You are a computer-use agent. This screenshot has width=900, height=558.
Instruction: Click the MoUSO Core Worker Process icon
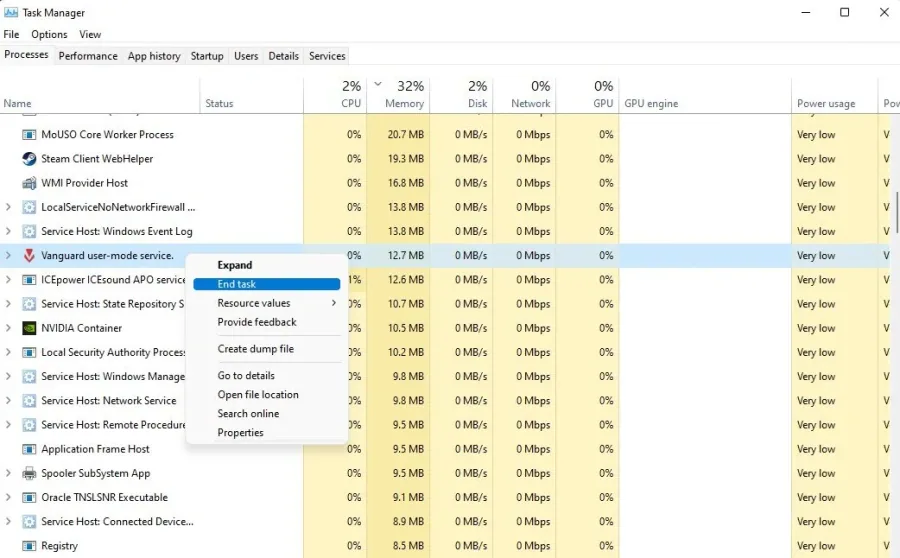[29, 134]
